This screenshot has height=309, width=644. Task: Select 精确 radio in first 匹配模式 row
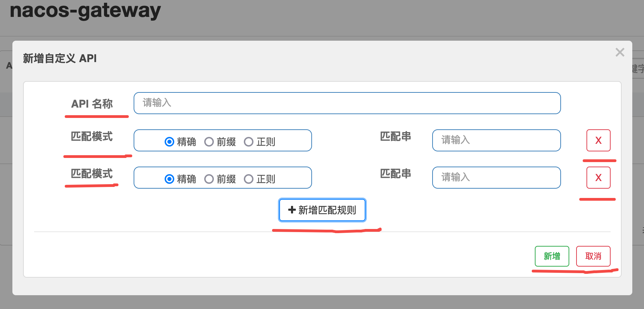(x=169, y=142)
